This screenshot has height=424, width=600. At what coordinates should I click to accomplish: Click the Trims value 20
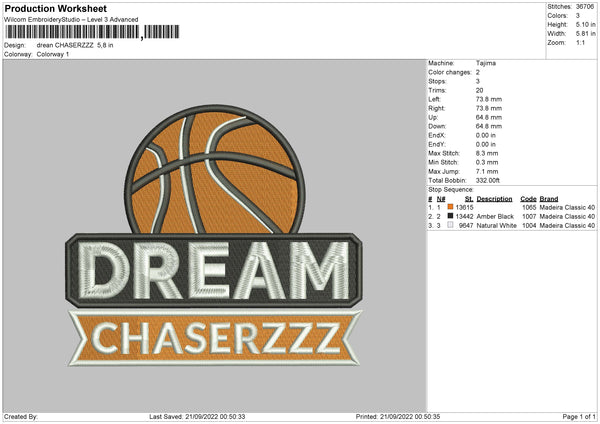coord(479,90)
